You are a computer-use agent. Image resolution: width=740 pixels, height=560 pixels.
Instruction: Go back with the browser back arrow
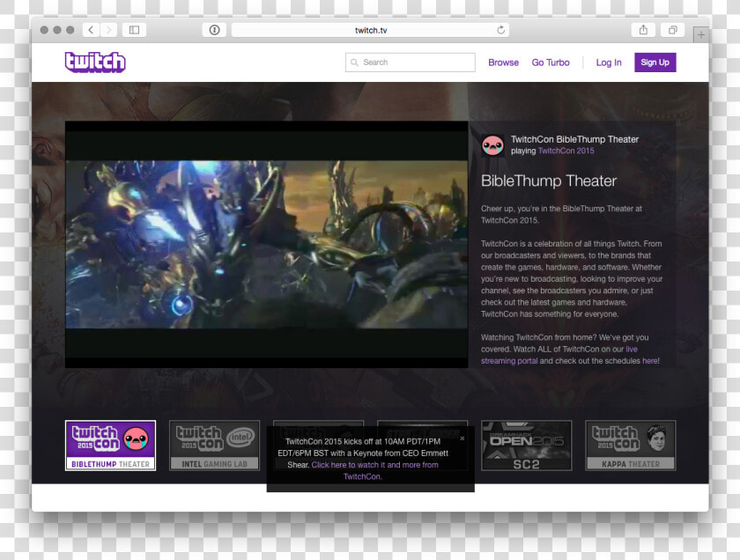[x=91, y=30]
